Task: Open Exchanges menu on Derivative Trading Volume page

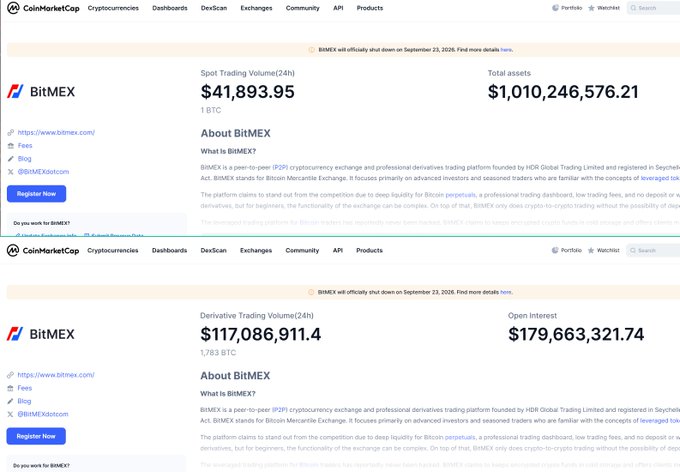Action: [x=256, y=251]
